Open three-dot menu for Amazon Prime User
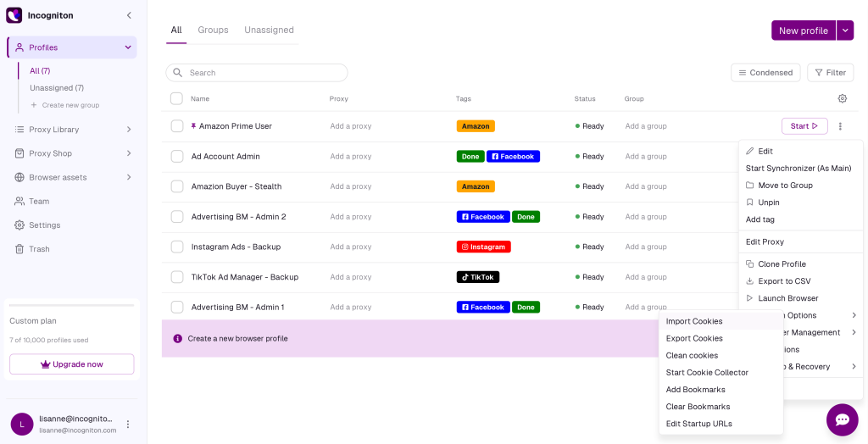The width and height of the screenshot is (868, 444). [840, 126]
